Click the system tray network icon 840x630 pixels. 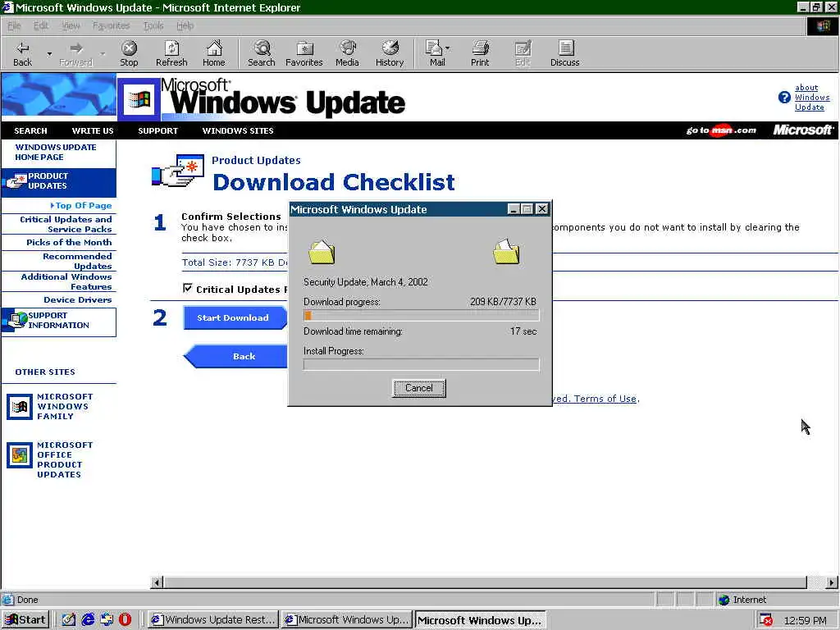click(x=766, y=620)
